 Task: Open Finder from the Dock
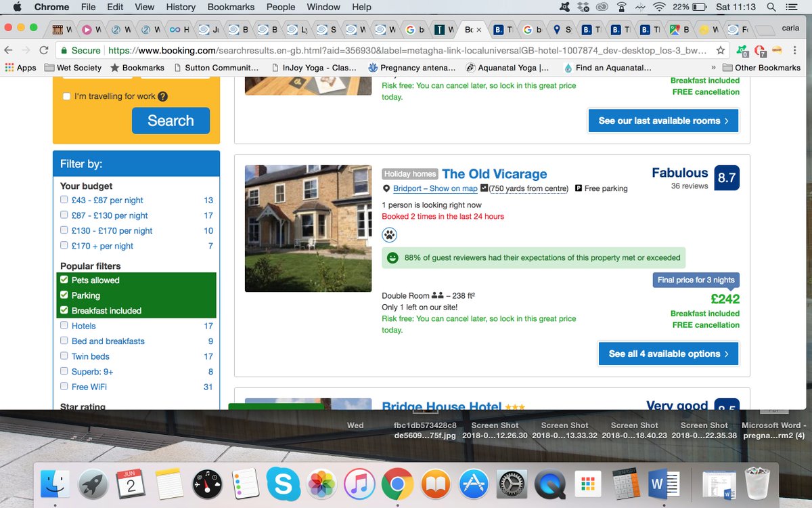tap(55, 485)
